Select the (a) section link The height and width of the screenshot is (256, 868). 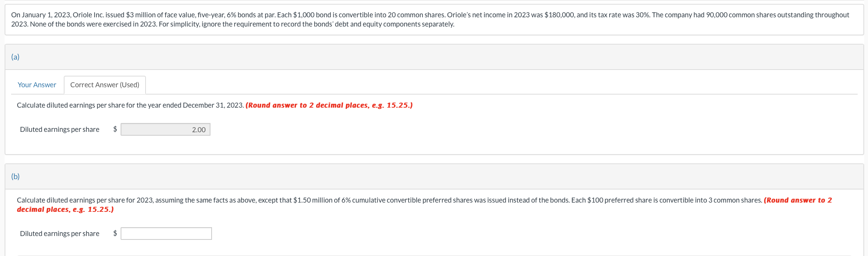(16, 57)
